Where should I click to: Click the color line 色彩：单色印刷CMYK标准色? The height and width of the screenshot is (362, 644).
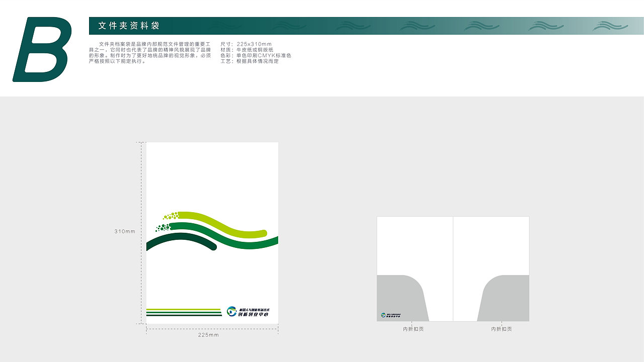click(256, 55)
